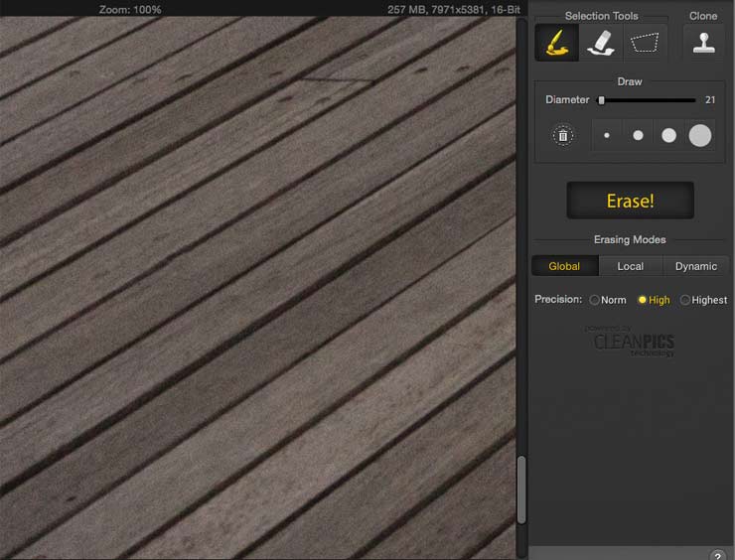
Task: Clear selection with trash icon
Action: pyautogui.click(x=563, y=136)
